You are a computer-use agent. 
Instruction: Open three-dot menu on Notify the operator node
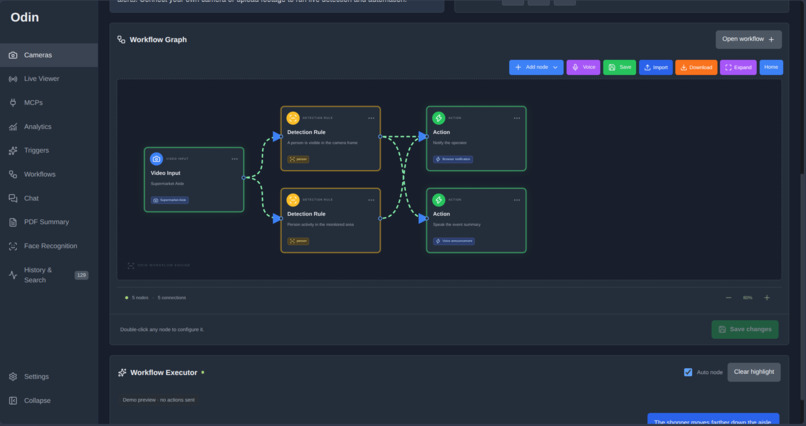coord(517,118)
